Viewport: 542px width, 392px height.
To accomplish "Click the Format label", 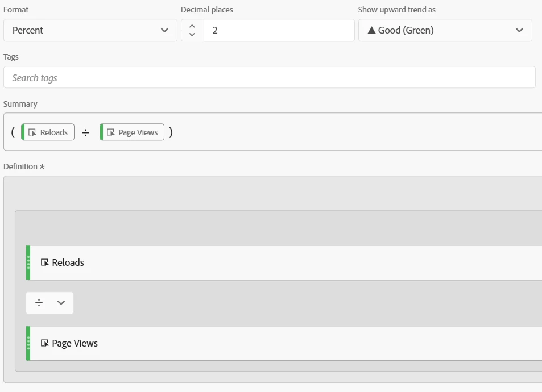I will click(x=16, y=10).
